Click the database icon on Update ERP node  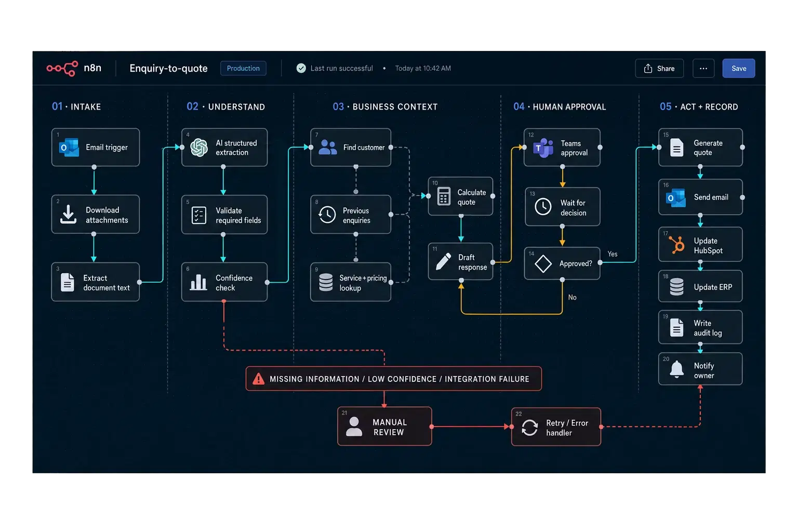(676, 287)
